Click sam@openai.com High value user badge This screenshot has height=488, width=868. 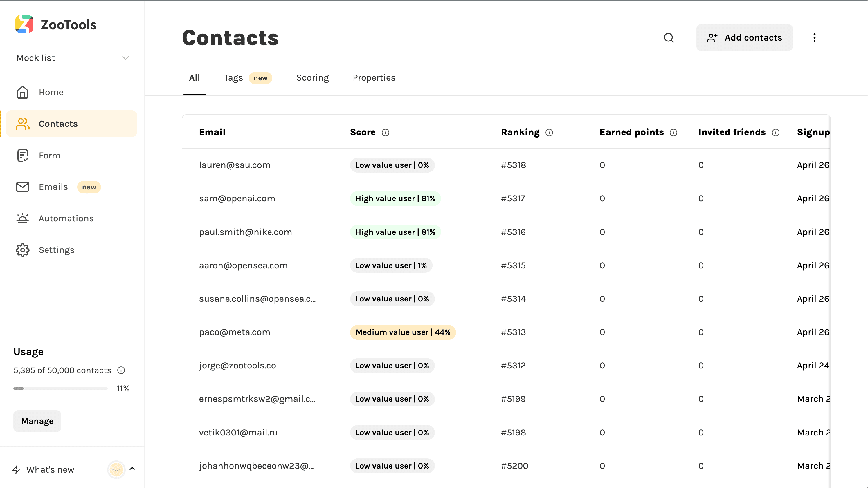coord(395,198)
